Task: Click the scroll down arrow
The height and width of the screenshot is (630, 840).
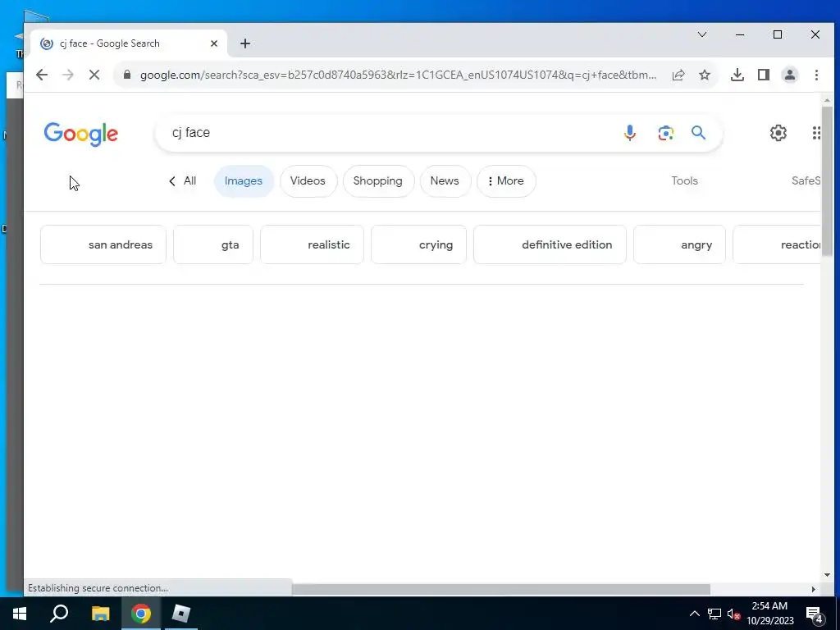Action: (827, 575)
